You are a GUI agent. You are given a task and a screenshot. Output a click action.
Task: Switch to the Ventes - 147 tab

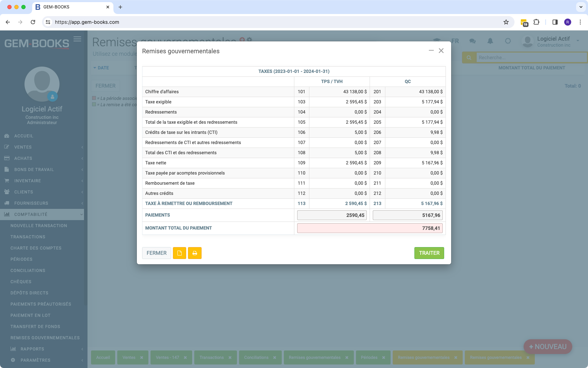pos(167,357)
